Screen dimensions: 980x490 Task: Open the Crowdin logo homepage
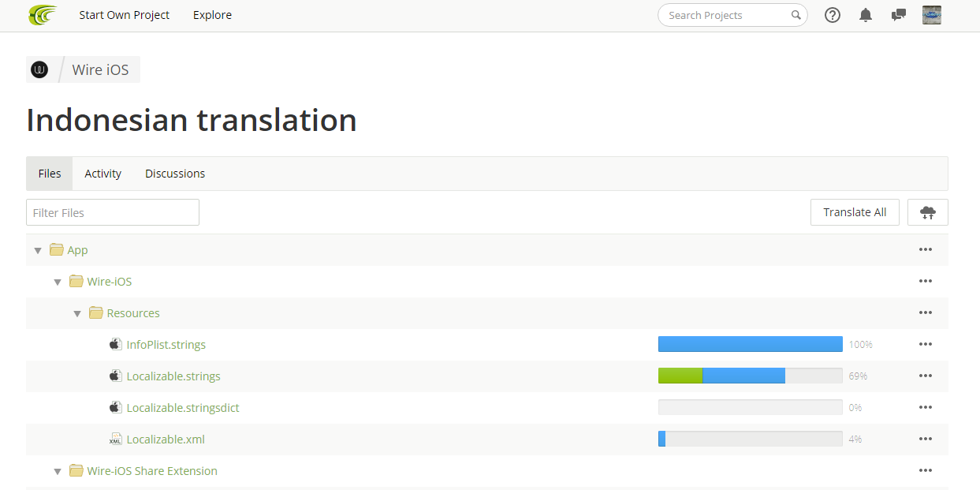42,14
